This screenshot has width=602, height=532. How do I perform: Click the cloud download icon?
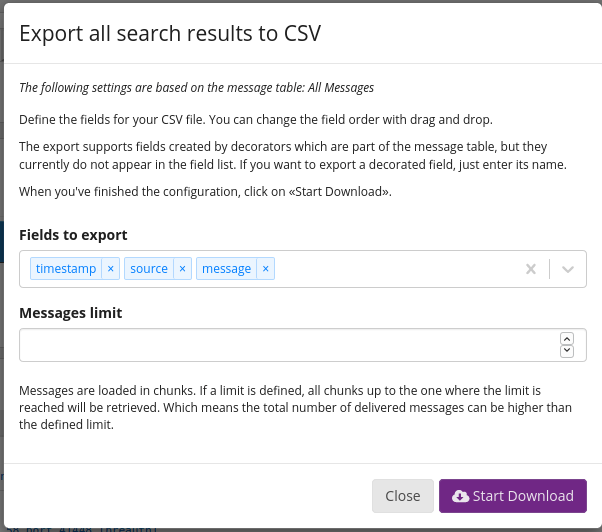pyautogui.click(x=460, y=496)
